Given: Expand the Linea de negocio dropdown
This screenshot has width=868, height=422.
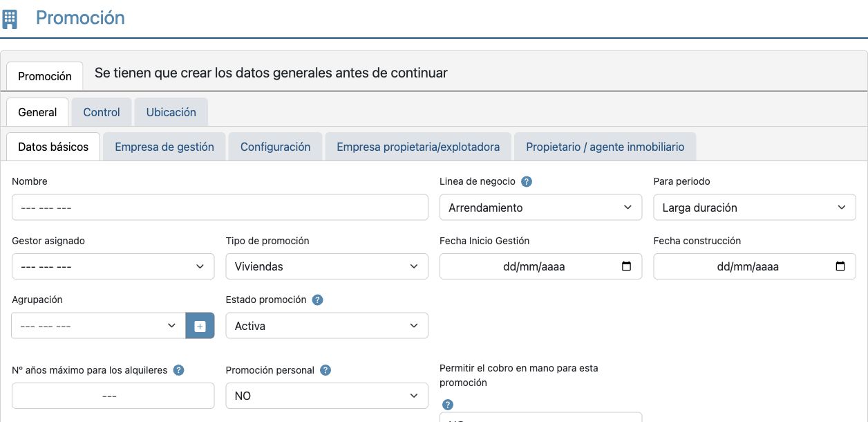Looking at the screenshot, I should (540, 208).
